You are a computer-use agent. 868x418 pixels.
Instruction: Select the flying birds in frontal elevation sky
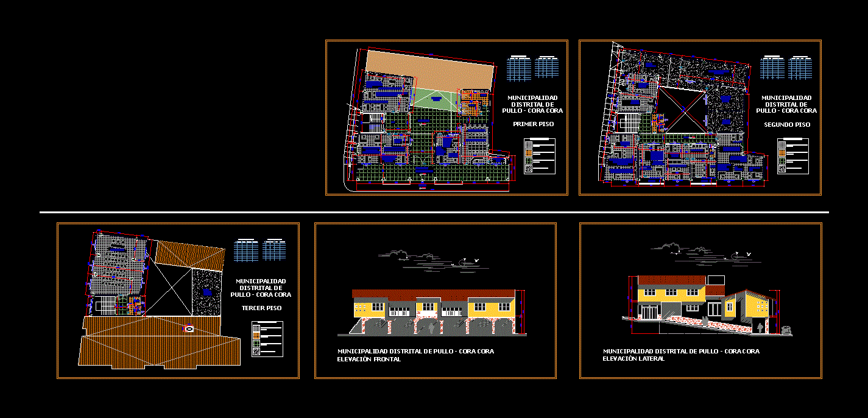[470, 261]
